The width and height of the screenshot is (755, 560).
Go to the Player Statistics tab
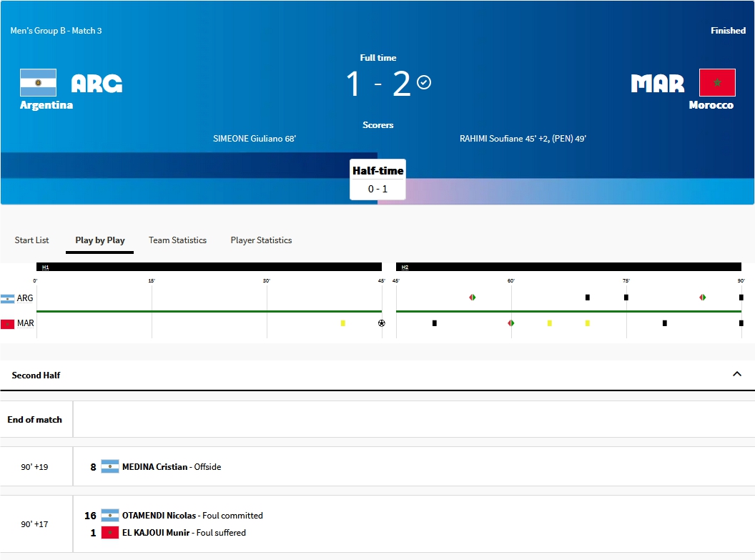(261, 240)
